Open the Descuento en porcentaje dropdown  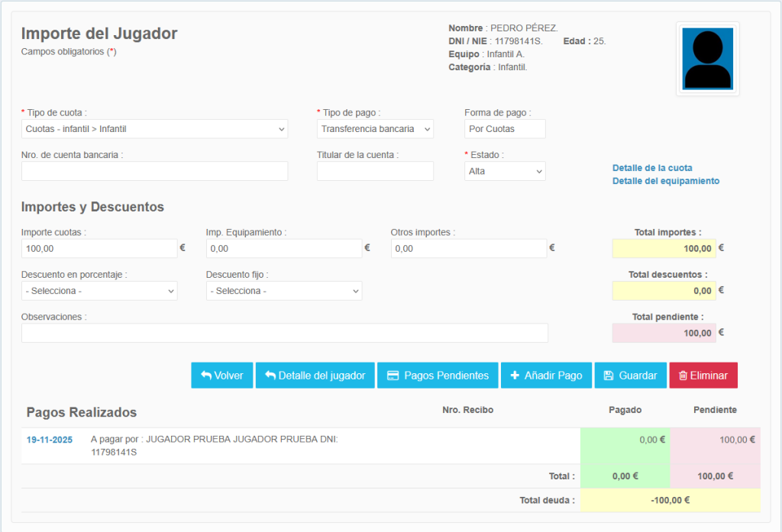(99, 291)
